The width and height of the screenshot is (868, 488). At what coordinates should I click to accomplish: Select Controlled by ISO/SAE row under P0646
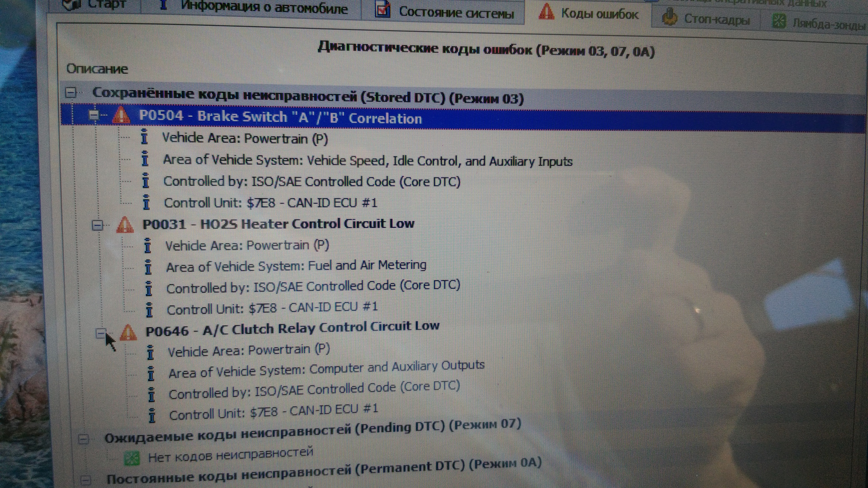[x=314, y=390]
